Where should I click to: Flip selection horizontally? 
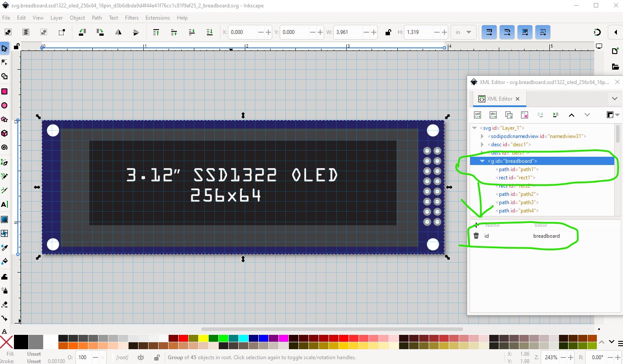coord(118,32)
